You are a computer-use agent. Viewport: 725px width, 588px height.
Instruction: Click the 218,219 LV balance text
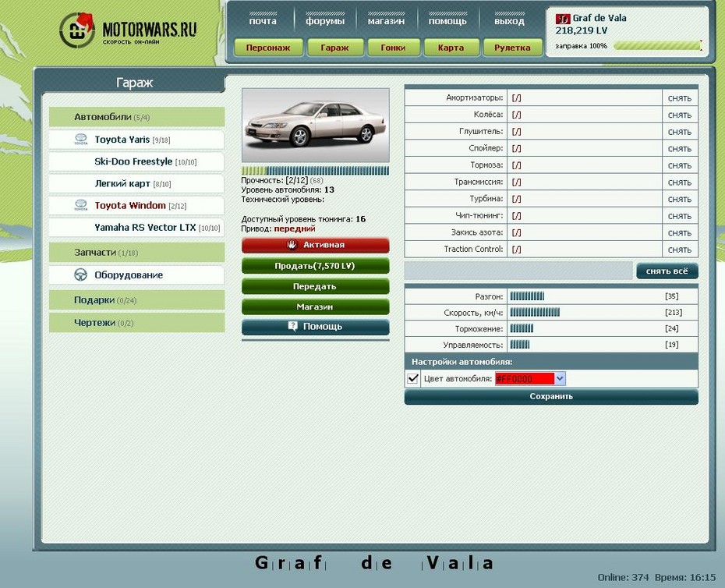pyautogui.click(x=582, y=30)
